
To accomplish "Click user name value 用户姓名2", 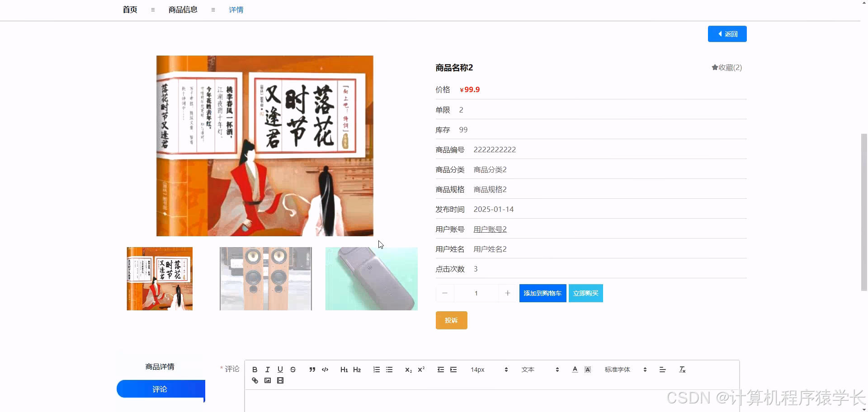I will (x=490, y=249).
